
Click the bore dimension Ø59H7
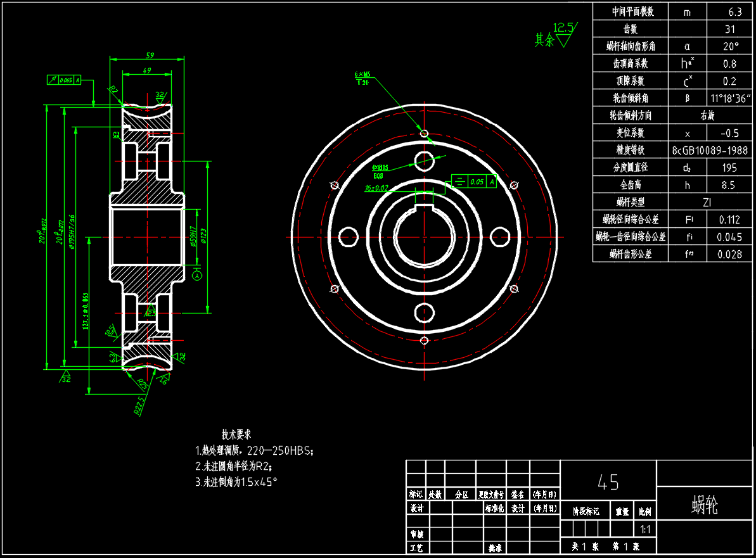point(193,237)
